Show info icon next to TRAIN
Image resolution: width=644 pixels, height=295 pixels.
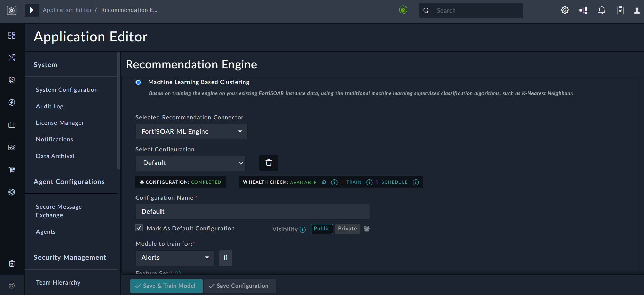pos(369,182)
